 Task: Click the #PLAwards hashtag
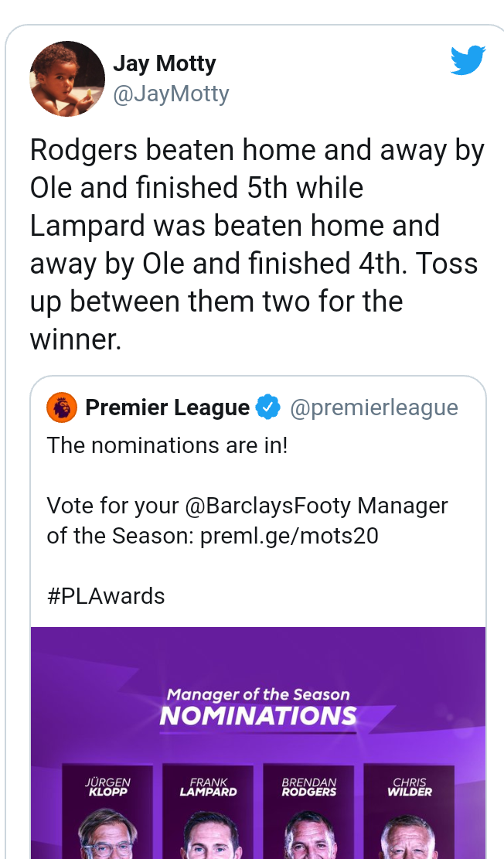[x=106, y=596]
